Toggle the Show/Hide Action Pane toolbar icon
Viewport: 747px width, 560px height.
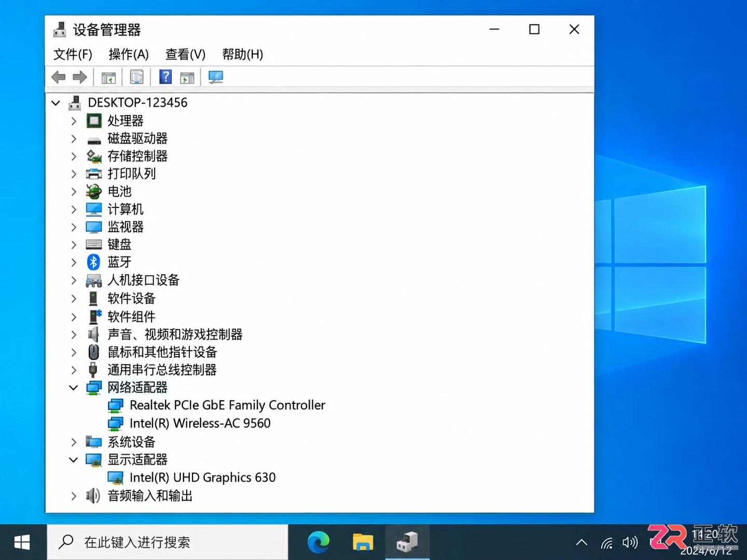pos(187,78)
